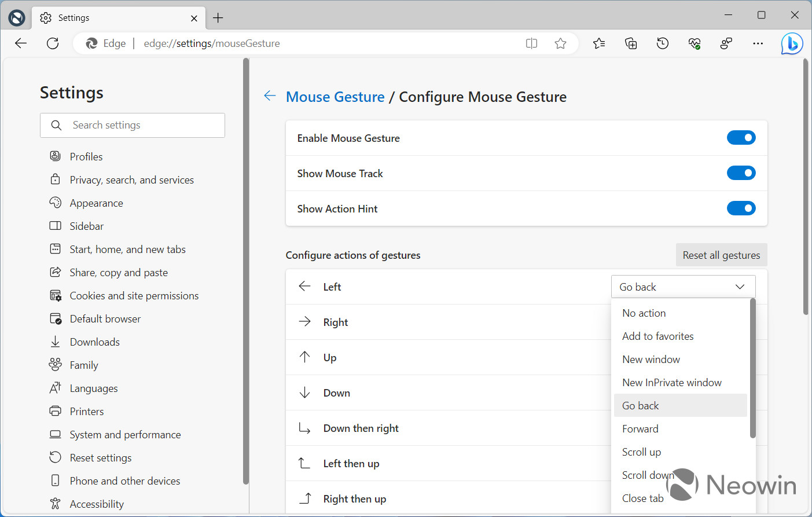This screenshot has width=812, height=517.
Task: Choose No action in the gesture dropdown
Action: coord(644,313)
